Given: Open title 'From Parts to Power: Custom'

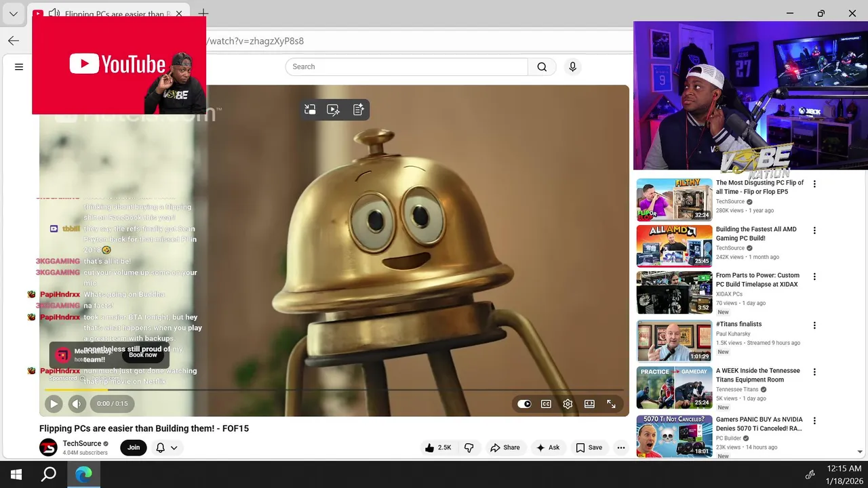Looking at the screenshot, I should pos(757,280).
